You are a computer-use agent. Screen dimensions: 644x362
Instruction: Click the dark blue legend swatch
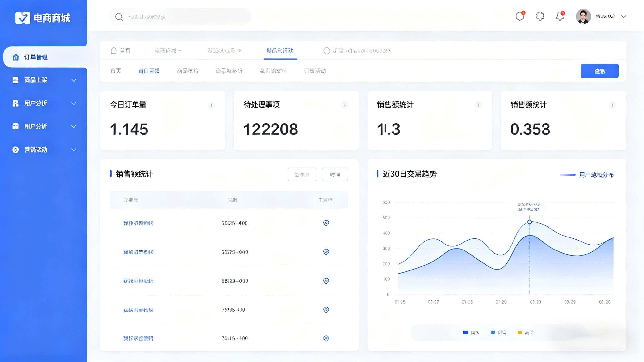pos(465,333)
